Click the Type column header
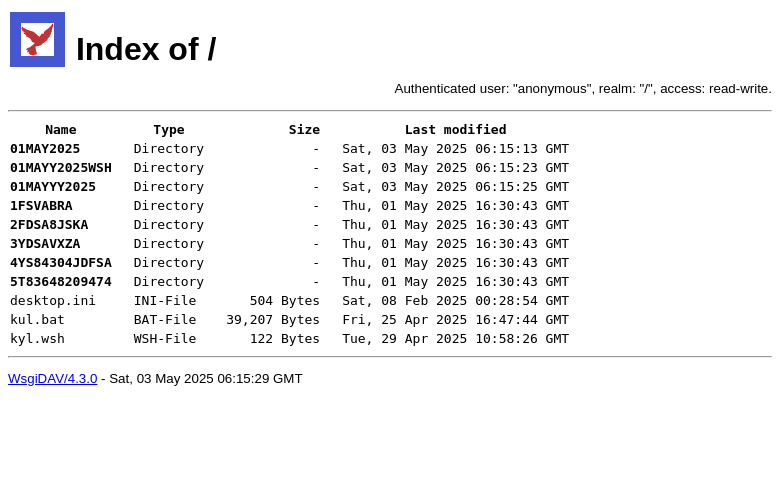Viewport: 780px width, 493px height. [x=169, y=130]
